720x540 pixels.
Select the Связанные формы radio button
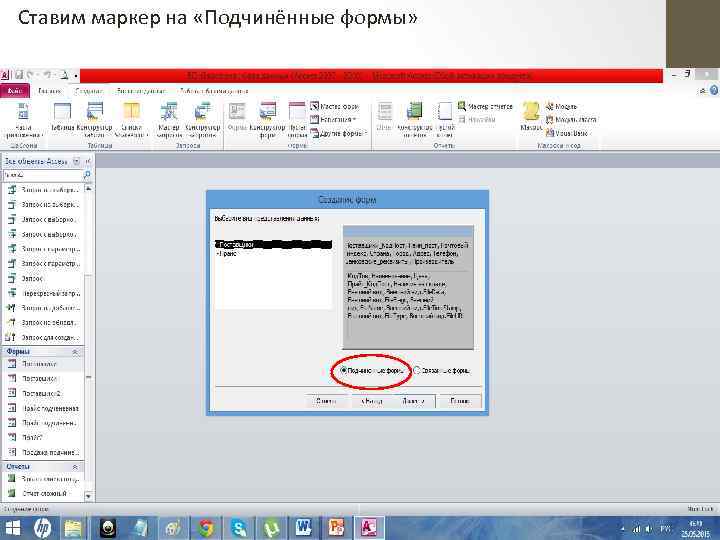coord(416,370)
